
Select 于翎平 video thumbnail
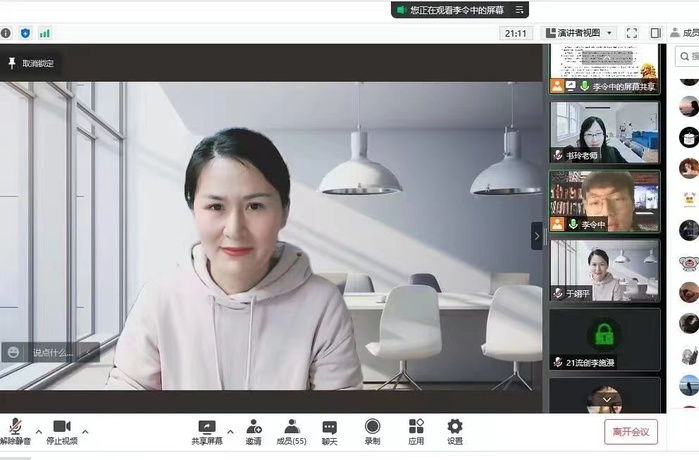(604, 268)
